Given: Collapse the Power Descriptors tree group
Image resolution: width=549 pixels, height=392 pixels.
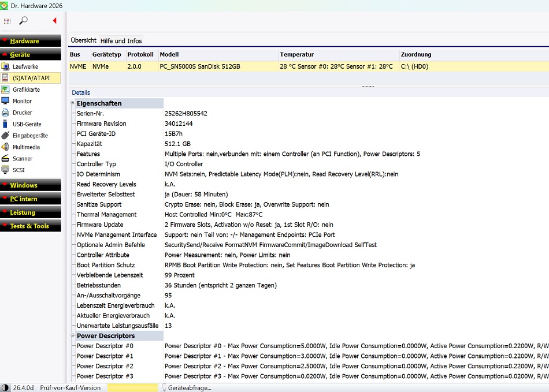Looking at the screenshot, I should [x=72, y=335].
